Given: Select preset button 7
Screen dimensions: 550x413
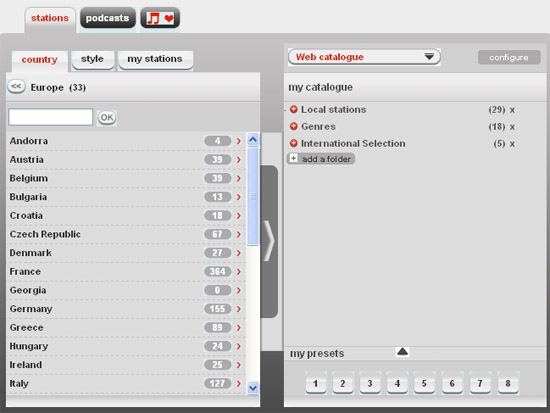Looking at the screenshot, I should click(x=480, y=383).
